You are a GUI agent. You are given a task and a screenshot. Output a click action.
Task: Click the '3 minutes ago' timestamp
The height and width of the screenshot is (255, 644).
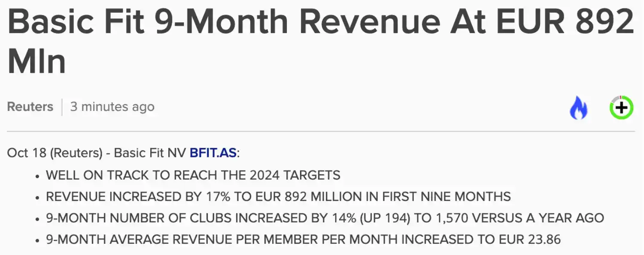pos(112,107)
